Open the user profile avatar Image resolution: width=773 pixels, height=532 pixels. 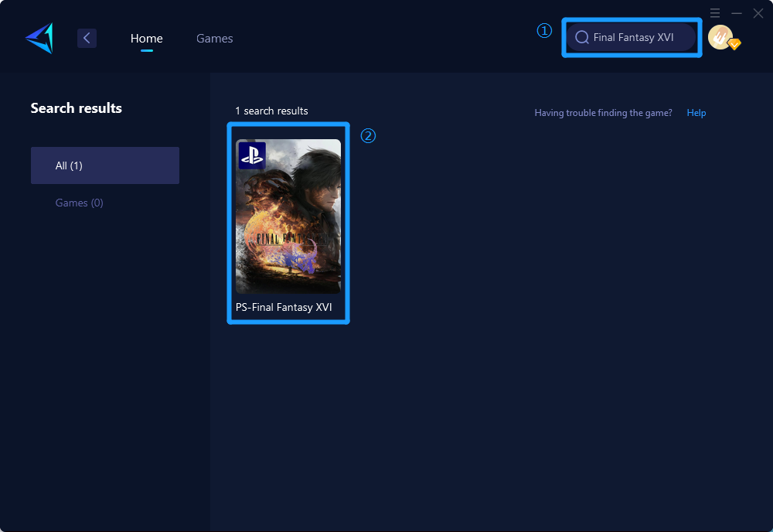tap(720, 37)
